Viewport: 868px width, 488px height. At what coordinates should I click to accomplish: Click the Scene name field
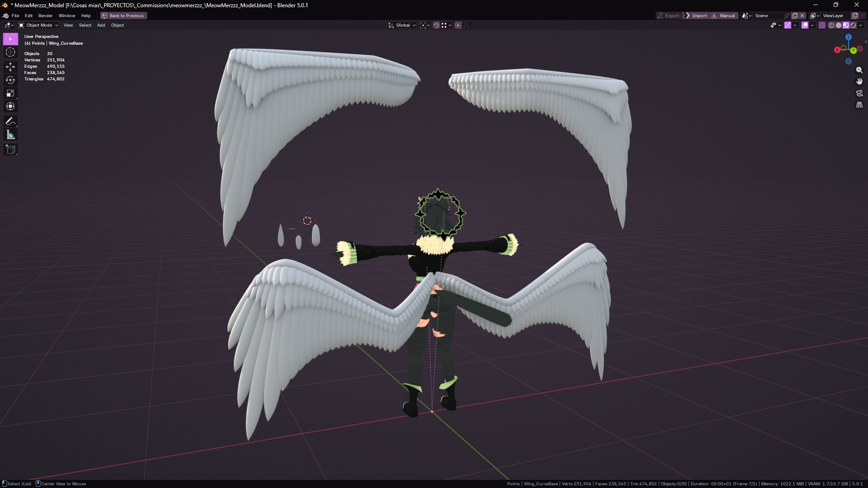768,15
